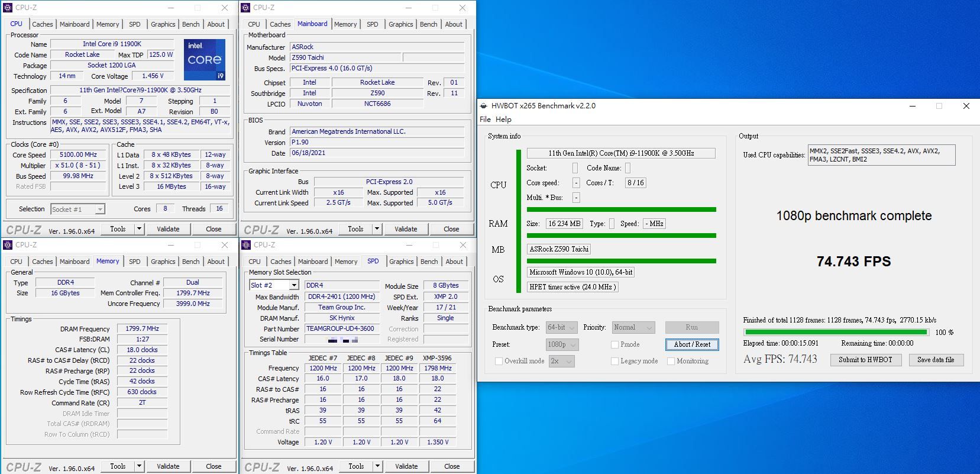Click the Close button in the Memory window

pyautogui.click(x=214, y=466)
